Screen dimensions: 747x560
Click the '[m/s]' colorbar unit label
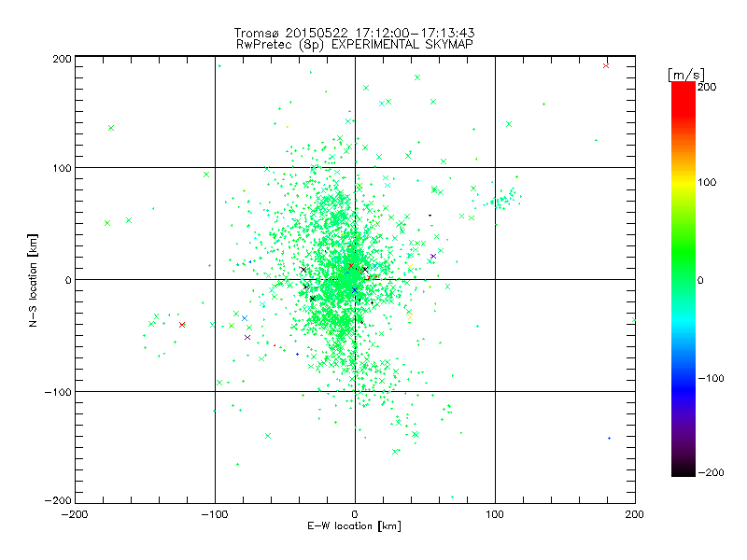click(x=686, y=75)
